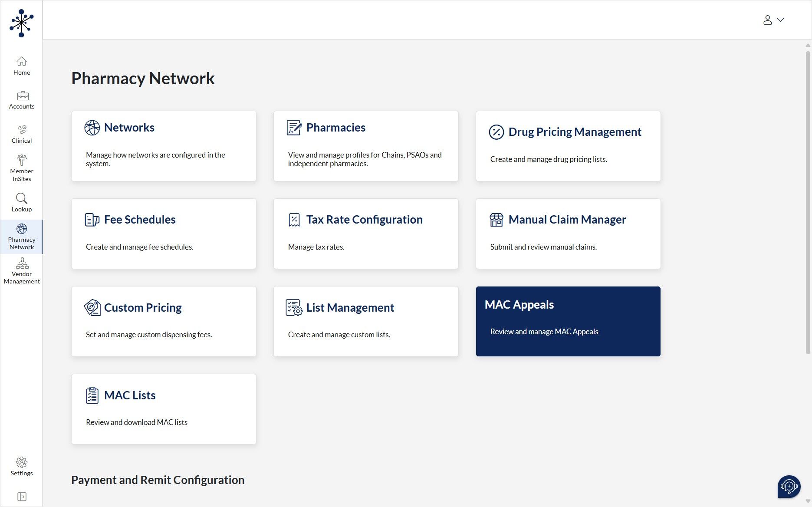The width and height of the screenshot is (812, 507).
Task: Navigate to Clinical in the sidebar
Action: click(22, 134)
